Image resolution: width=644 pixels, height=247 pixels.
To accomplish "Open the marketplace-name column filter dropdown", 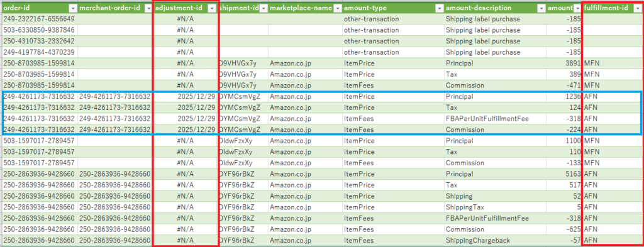I will [x=337, y=8].
